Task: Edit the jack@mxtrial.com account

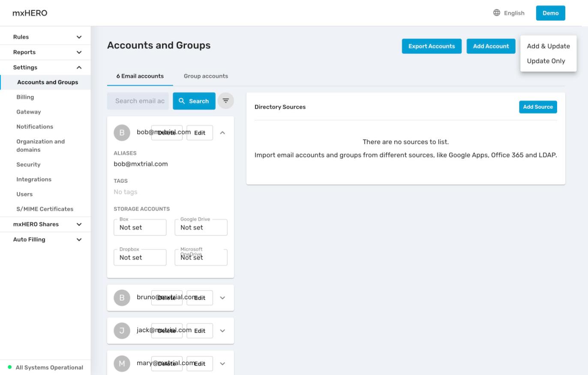Action: pyautogui.click(x=200, y=330)
